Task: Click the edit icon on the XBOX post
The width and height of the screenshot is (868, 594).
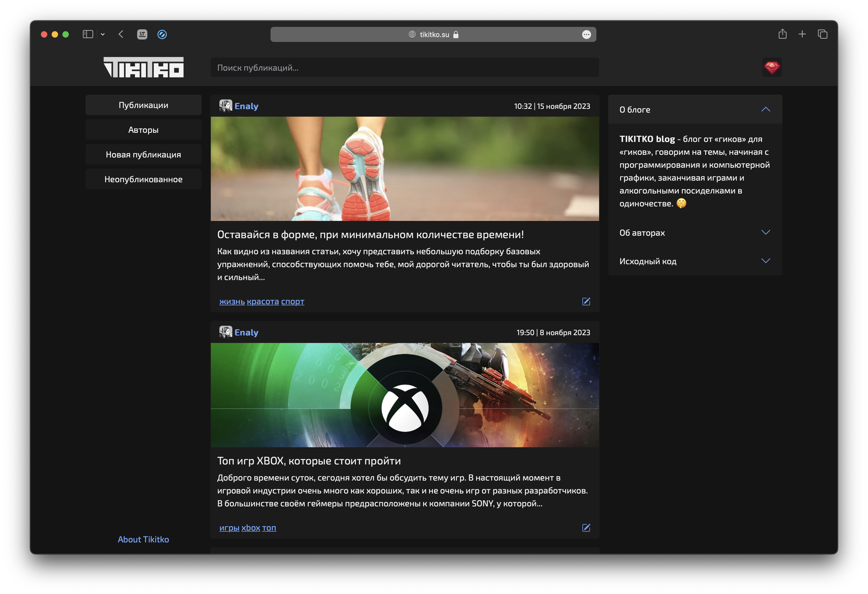Action: coord(586,528)
